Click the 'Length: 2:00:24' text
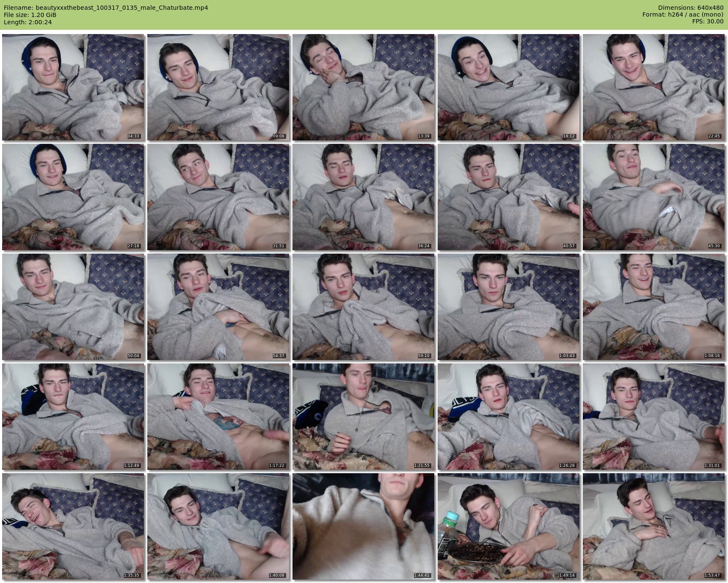The width and height of the screenshot is (728, 583). coord(28,22)
